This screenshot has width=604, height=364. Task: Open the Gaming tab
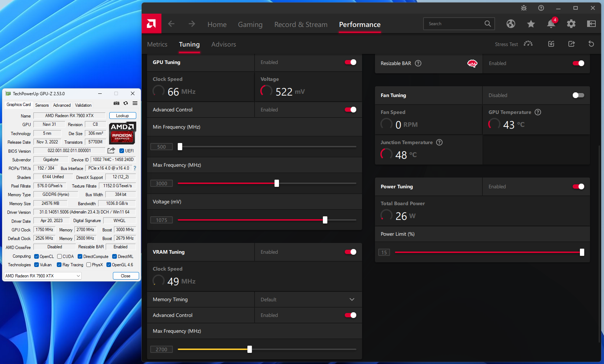(250, 24)
